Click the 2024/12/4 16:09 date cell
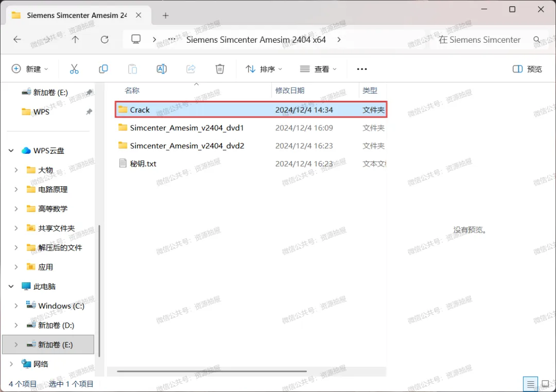Viewport: 556px width, 392px height. point(304,128)
